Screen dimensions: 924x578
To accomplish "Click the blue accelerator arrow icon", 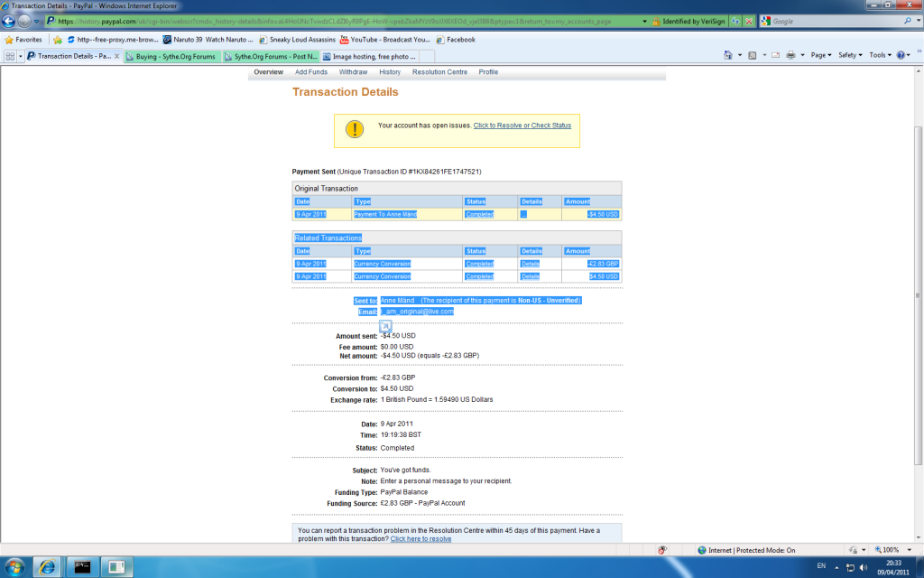I will pos(385,325).
